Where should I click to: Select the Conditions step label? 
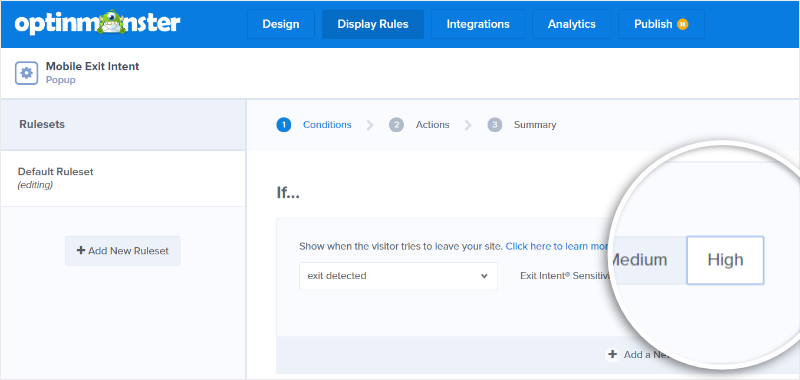tap(327, 125)
